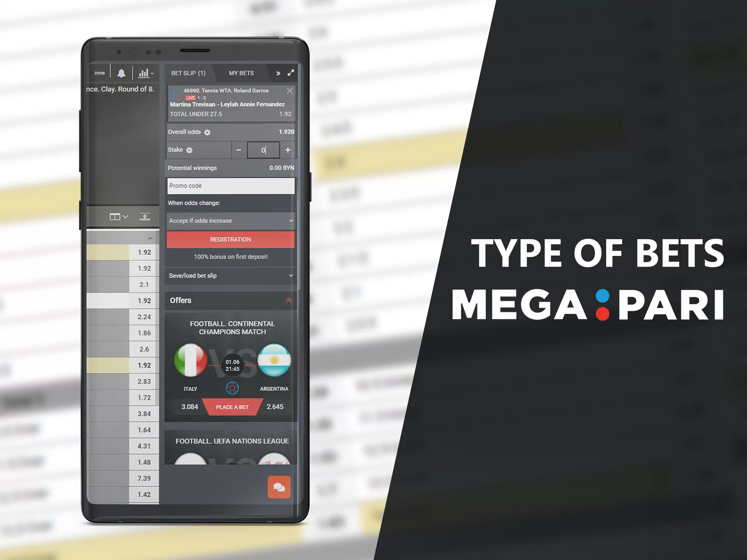Image resolution: width=747 pixels, height=560 pixels.
Task: Select Accept if odds increase option
Action: click(230, 220)
